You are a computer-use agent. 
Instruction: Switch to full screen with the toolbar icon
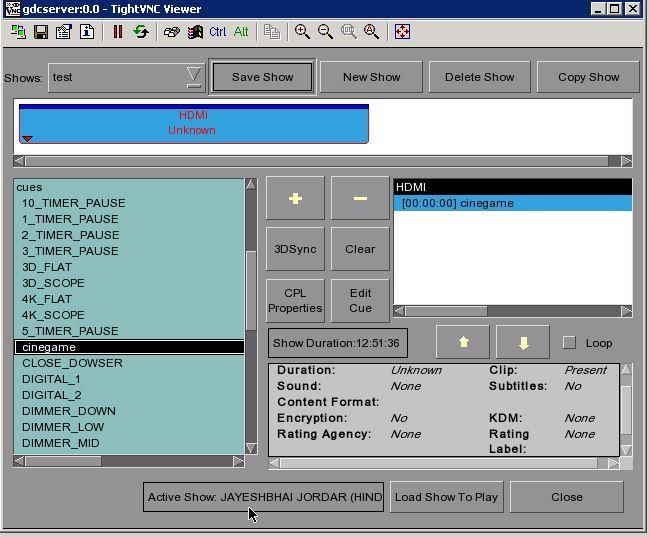[402, 32]
